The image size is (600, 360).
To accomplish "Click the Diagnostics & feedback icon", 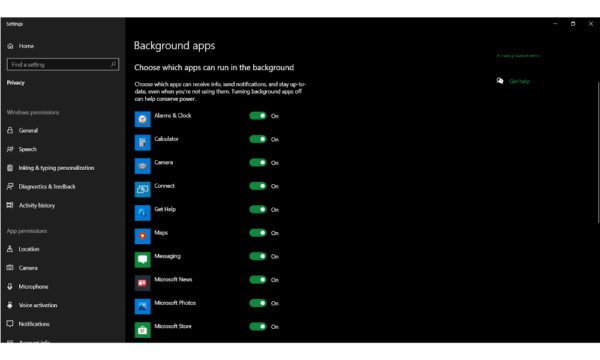I will click(x=10, y=186).
